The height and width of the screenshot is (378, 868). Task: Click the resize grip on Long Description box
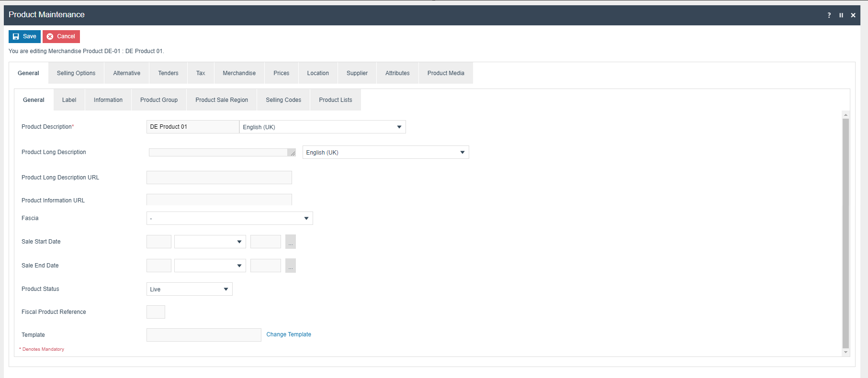point(292,153)
